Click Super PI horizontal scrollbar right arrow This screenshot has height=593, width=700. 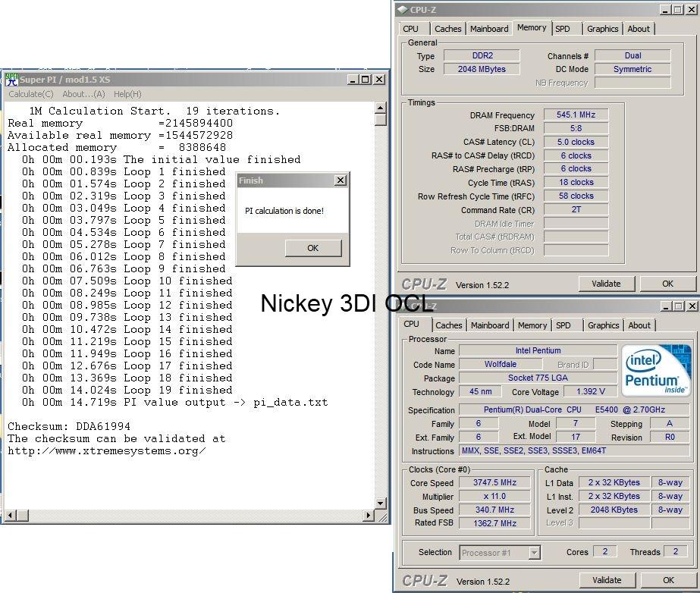[369, 516]
